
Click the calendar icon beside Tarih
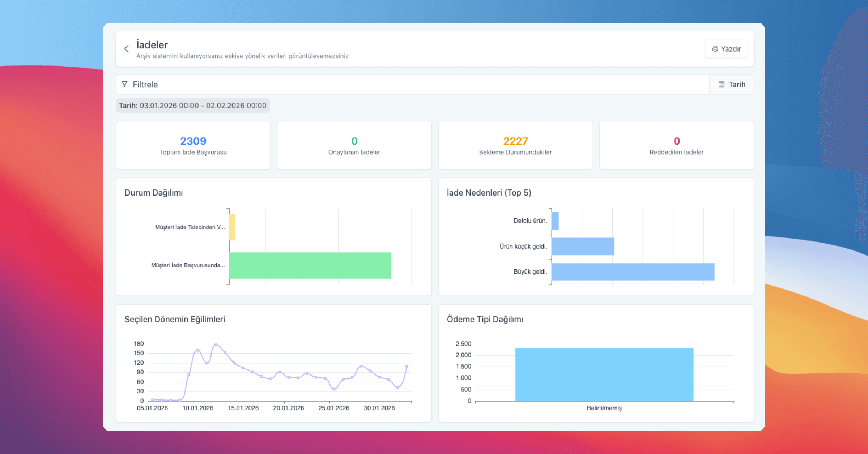click(x=722, y=84)
